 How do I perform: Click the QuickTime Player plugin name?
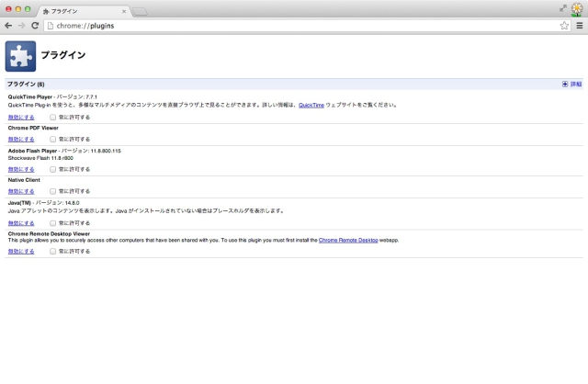tap(30, 96)
